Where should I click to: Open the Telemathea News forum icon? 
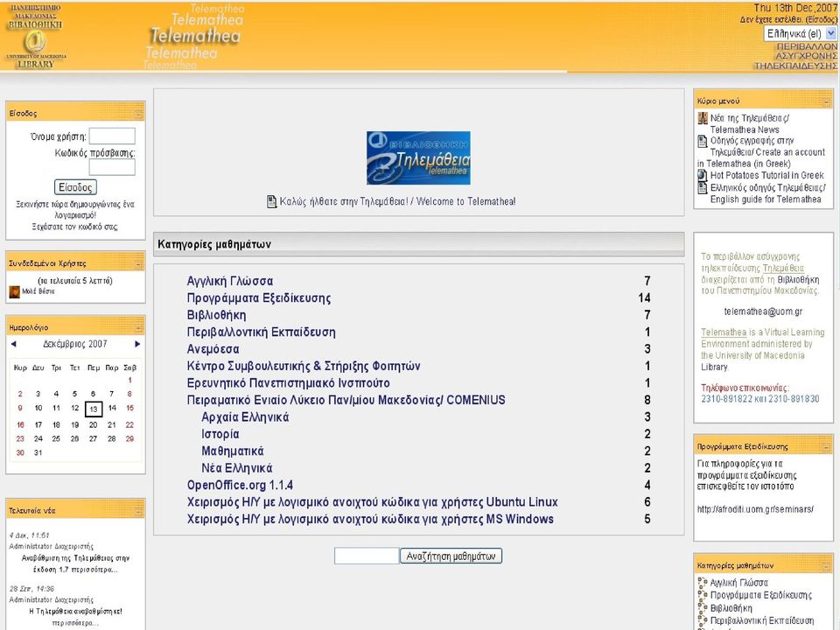coord(703,118)
